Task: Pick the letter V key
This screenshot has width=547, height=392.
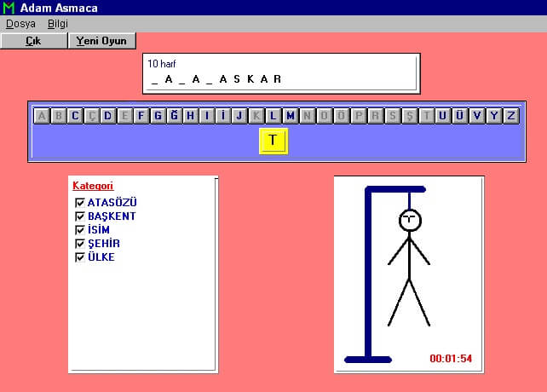Action: click(x=477, y=116)
